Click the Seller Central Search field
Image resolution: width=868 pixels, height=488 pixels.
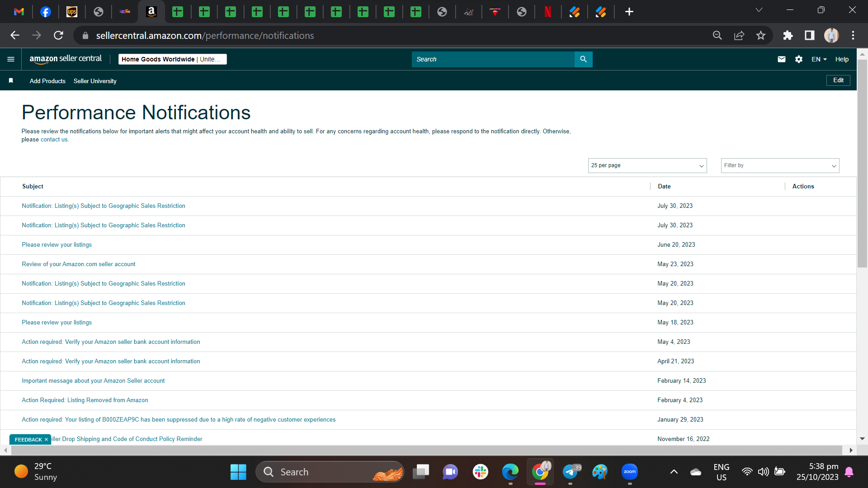tap(493, 59)
